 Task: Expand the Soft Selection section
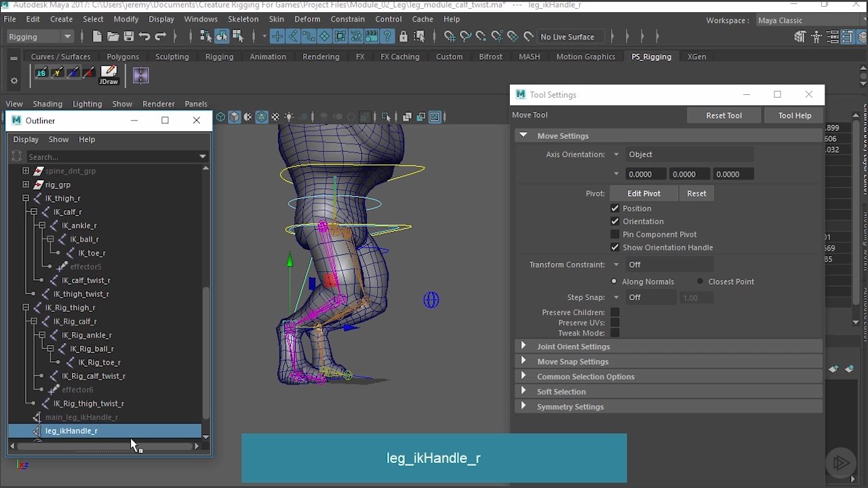click(523, 391)
